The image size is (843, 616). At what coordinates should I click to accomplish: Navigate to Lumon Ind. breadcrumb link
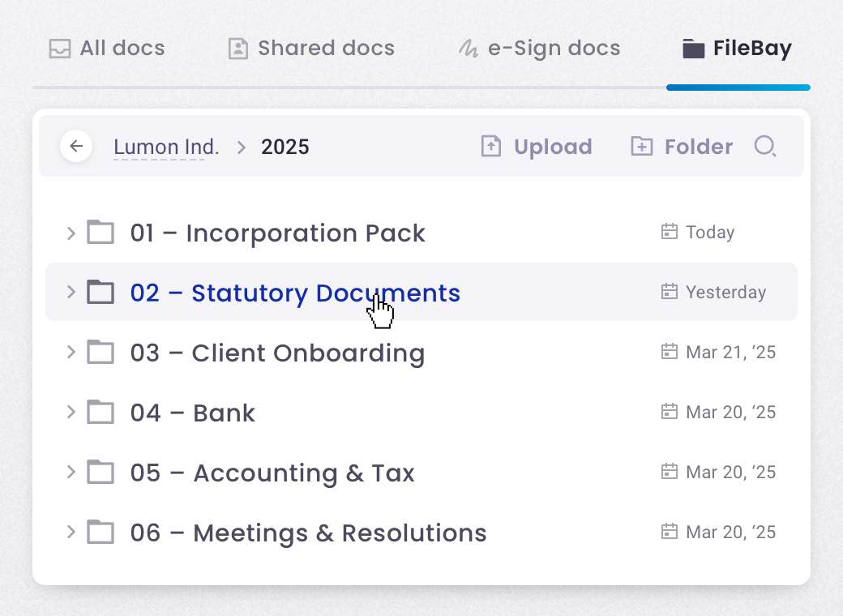pyautogui.click(x=166, y=147)
